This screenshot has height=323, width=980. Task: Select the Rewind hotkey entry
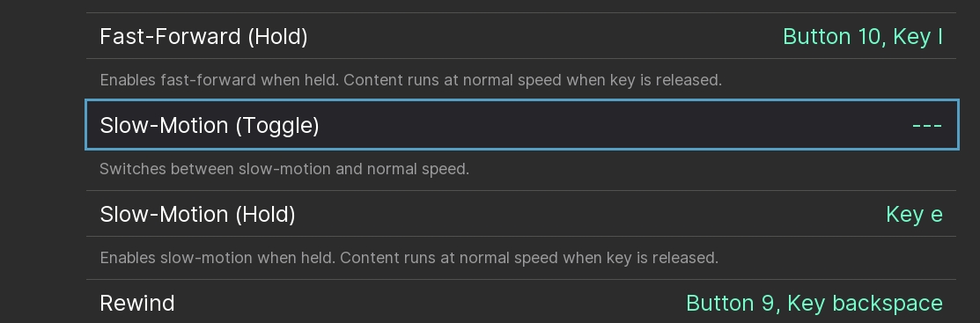pyautogui.click(x=521, y=303)
